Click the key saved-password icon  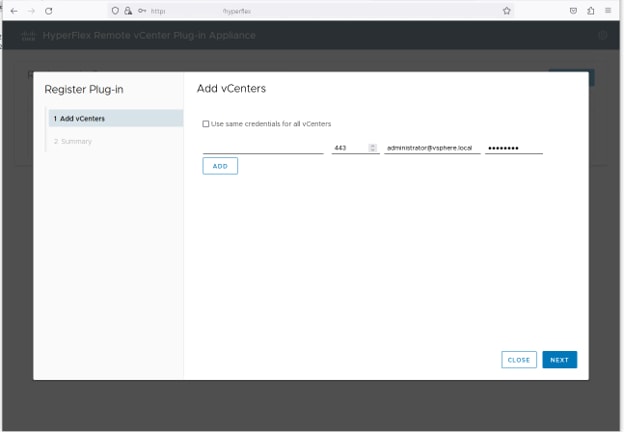coord(142,11)
